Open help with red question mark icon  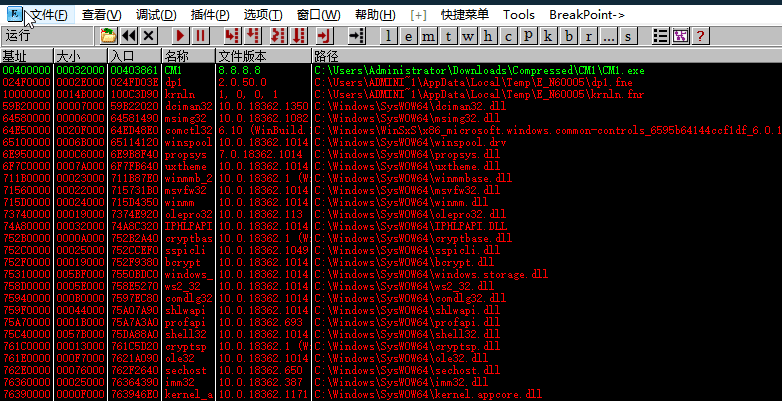[x=700, y=36]
